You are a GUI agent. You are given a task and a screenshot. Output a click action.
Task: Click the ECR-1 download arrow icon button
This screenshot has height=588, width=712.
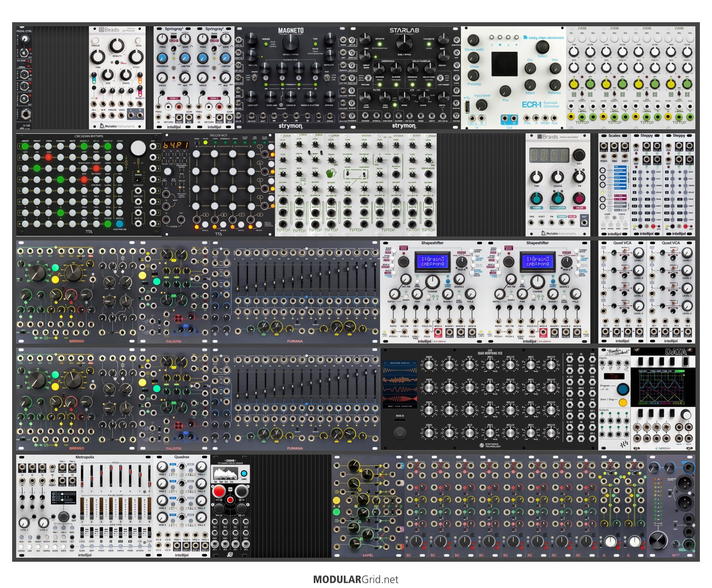coord(508,37)
